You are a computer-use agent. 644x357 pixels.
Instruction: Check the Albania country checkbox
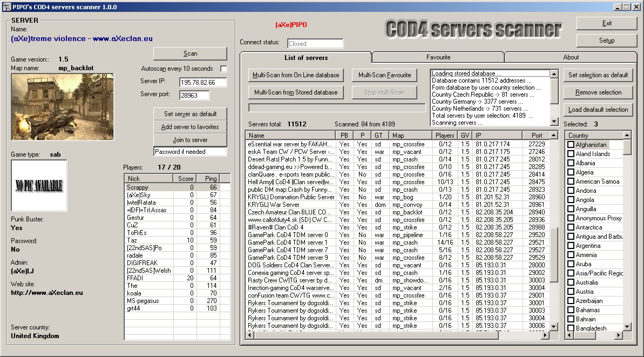(x=571, y=163)
